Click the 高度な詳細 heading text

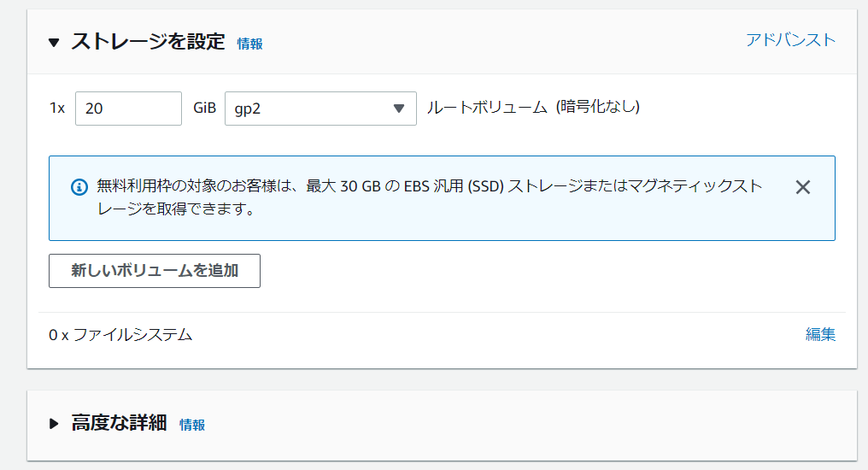click(119, 423)
